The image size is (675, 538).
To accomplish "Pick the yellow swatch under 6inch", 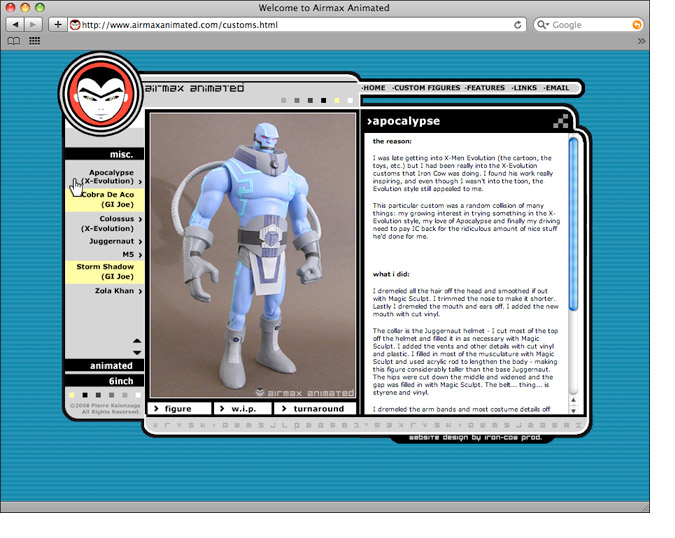I will click(72, 395).
